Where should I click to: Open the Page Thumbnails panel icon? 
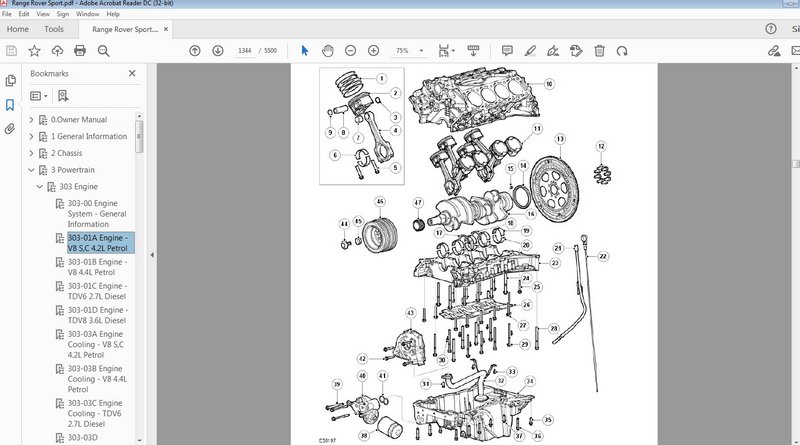pos(10,81)
